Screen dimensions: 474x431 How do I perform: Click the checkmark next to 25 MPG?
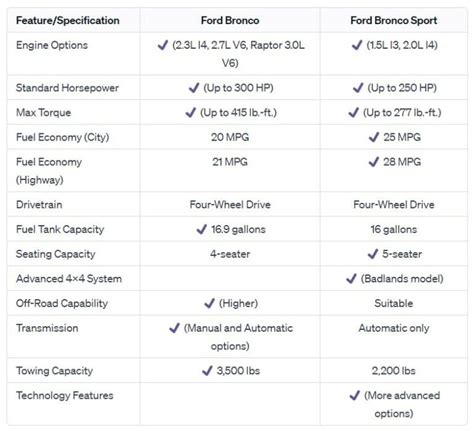pyautogui.click(x=374, y=137)
